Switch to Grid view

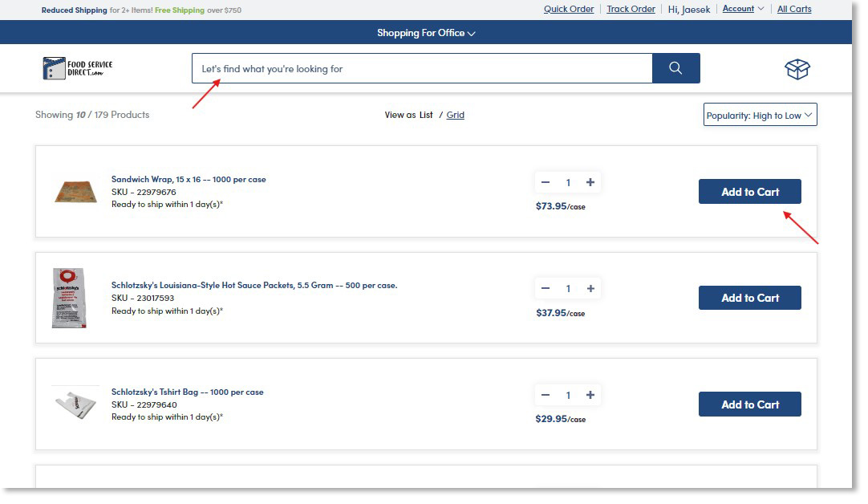[455, 116]
